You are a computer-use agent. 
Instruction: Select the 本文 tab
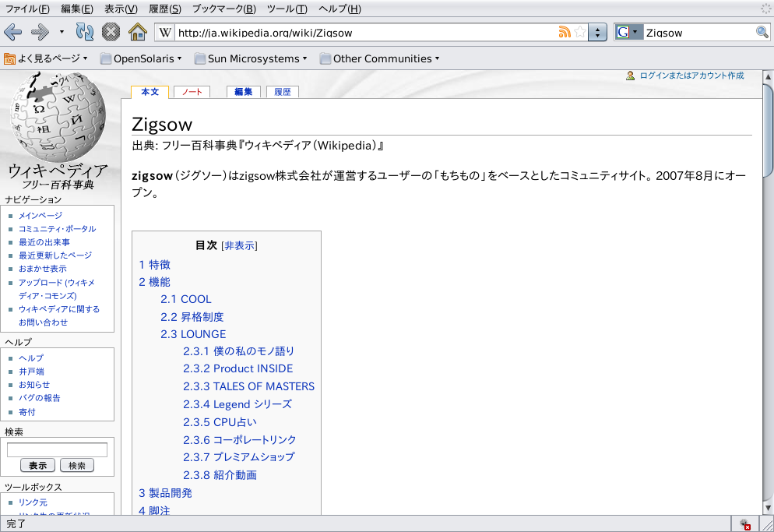(x=150, y=92)
